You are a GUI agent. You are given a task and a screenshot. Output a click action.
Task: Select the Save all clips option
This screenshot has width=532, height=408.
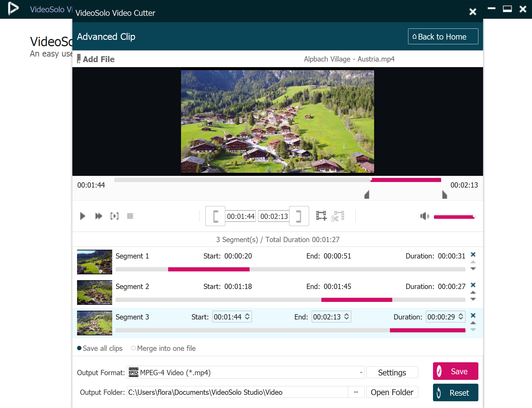pos(79,348)
